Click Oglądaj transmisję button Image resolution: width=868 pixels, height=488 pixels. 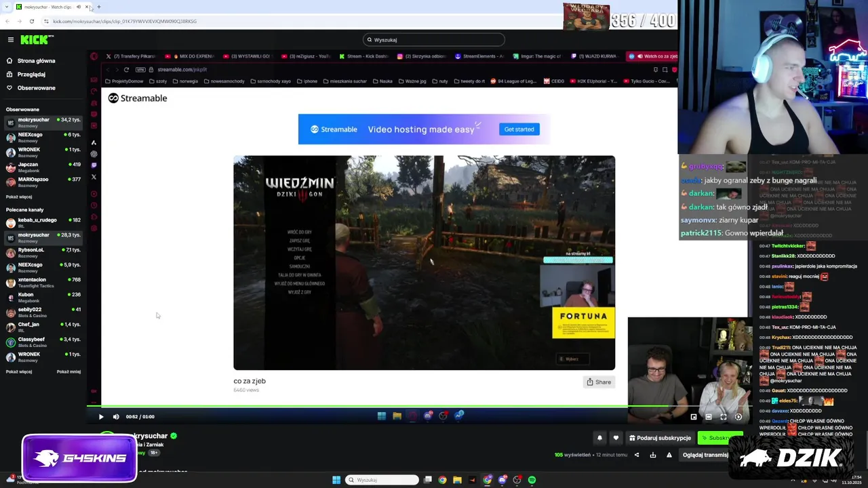point(705,455)
